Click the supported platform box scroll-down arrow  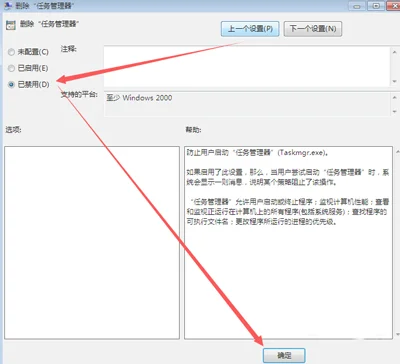tap(394, 112)
